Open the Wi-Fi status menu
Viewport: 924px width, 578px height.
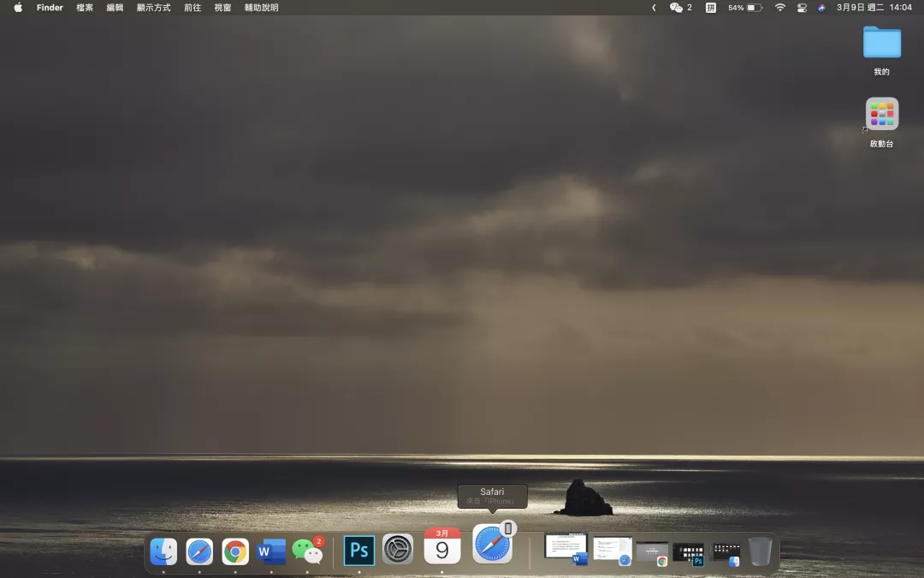click(x=779, y=8)
